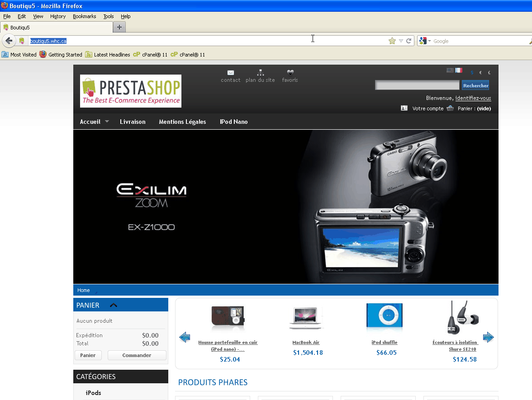Open the Help menu
Viewport: 532px width, 400px height.
point(126,16)
